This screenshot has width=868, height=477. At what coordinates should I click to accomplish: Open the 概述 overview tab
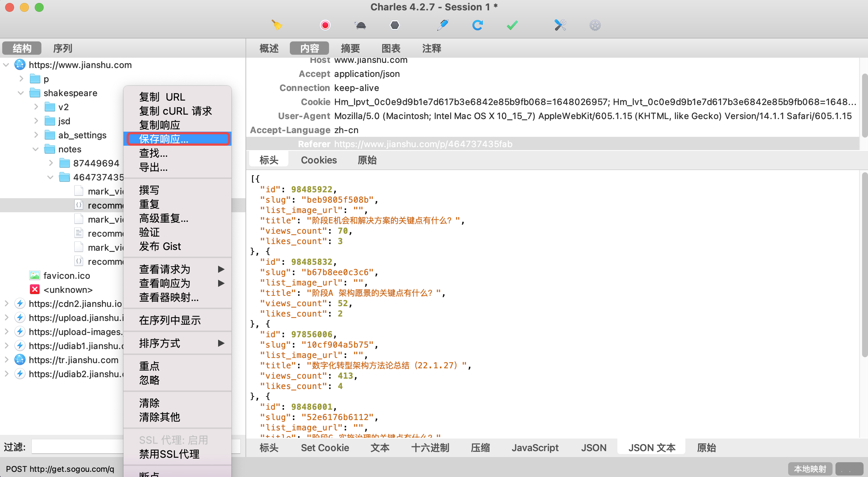[x=269, y=48]
